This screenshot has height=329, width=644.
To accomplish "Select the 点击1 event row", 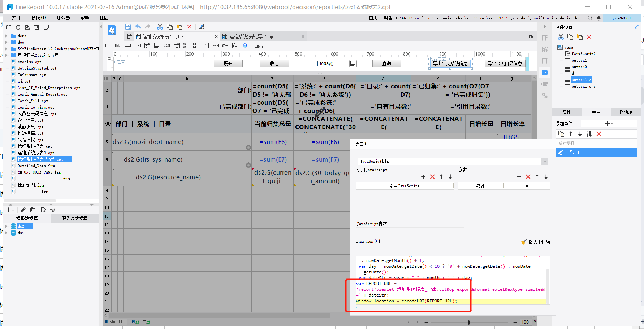I will pyautogui.click(x=596, y=152).
